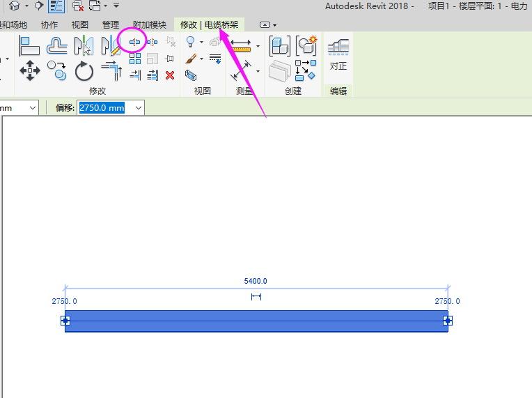Viewport: 532px width, 398px height.
Task: Open the 偏移 offset value dropdown
Action: [x=139, y=108]
